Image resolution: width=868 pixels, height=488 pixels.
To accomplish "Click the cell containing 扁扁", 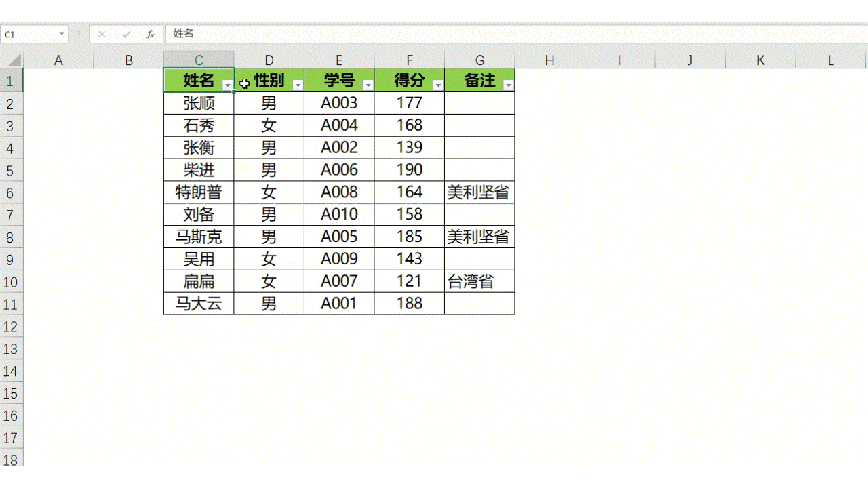I will tap(199, 281).
